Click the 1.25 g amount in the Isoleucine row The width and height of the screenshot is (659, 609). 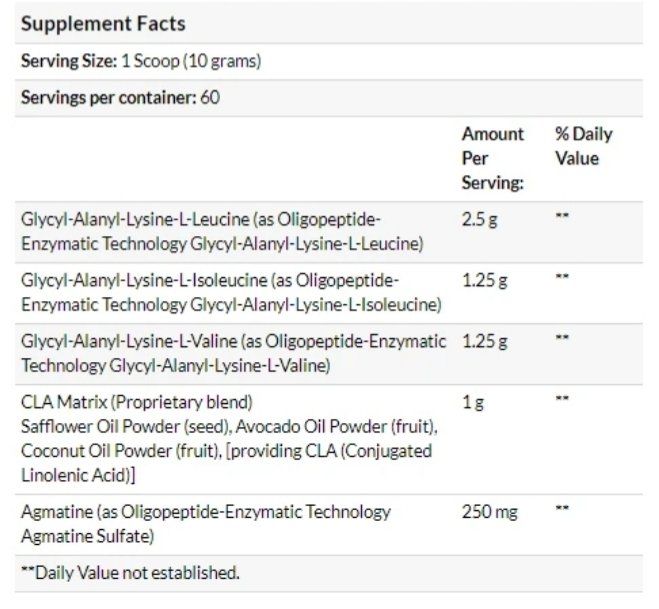click(x=483, y=279)
